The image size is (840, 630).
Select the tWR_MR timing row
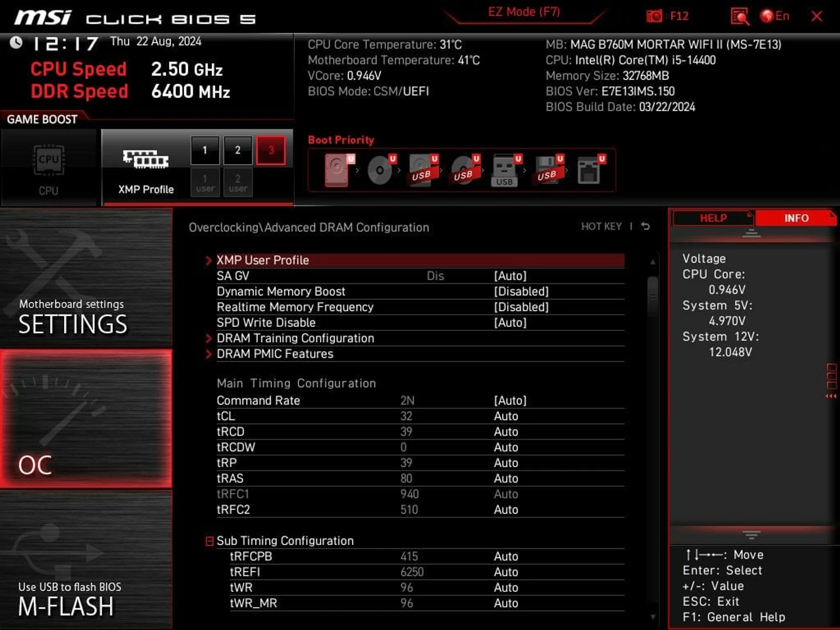click(x=427, y=603)
